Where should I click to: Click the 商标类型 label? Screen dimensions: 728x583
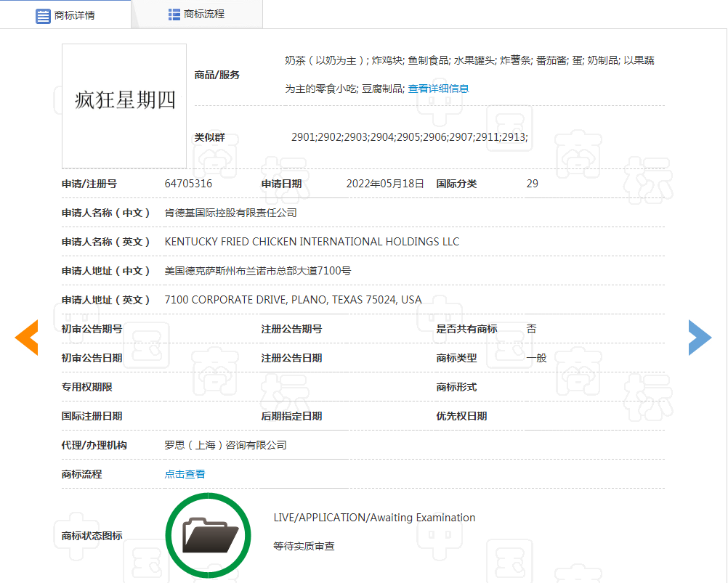click(456, 358)
